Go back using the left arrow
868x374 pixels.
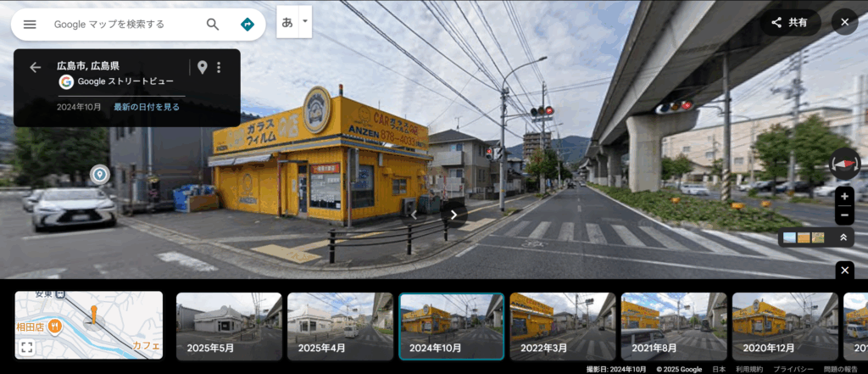(36, 67)
